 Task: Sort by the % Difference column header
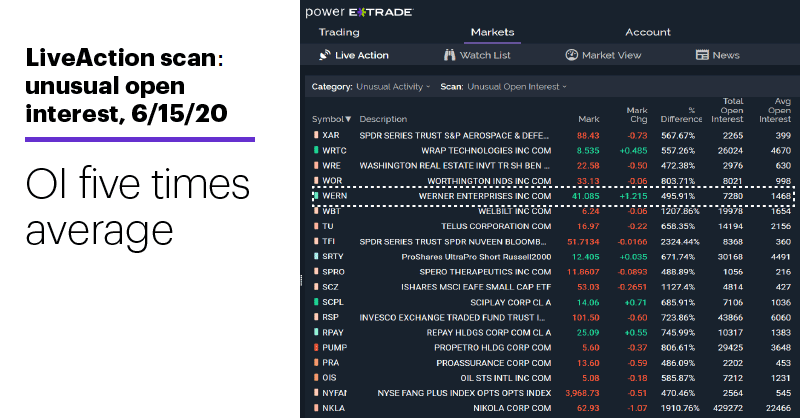(681, 114)
